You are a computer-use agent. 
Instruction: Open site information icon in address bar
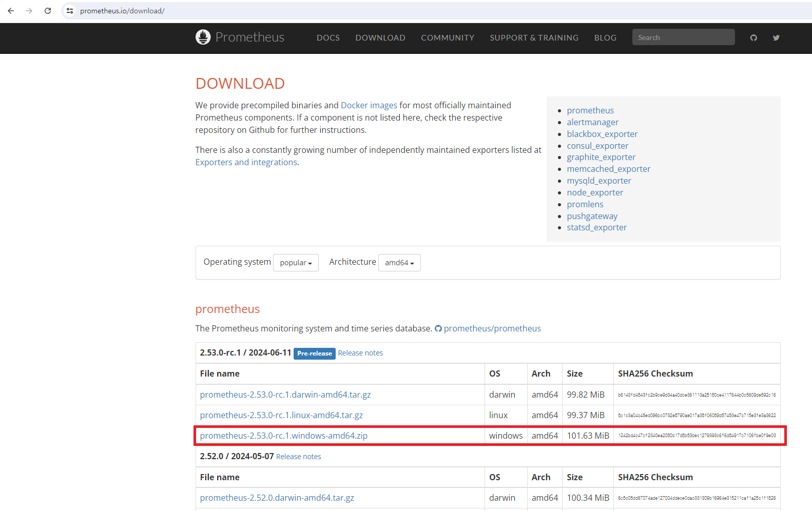click(x=70, y=11)
